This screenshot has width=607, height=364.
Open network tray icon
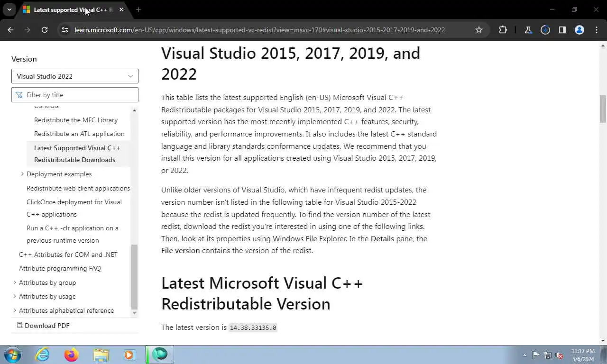click(x=548, y=355)
